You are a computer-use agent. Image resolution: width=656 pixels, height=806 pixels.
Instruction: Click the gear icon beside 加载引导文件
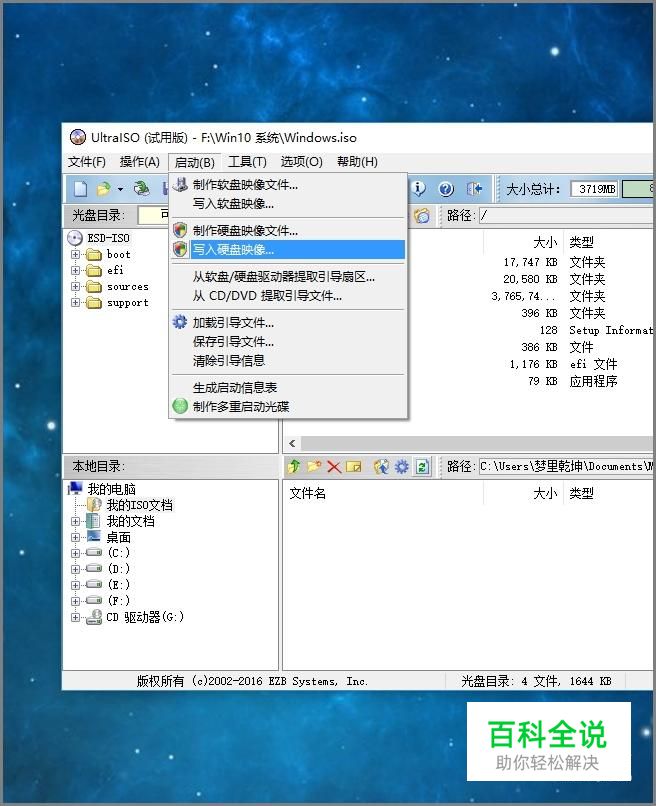[180, 322]
